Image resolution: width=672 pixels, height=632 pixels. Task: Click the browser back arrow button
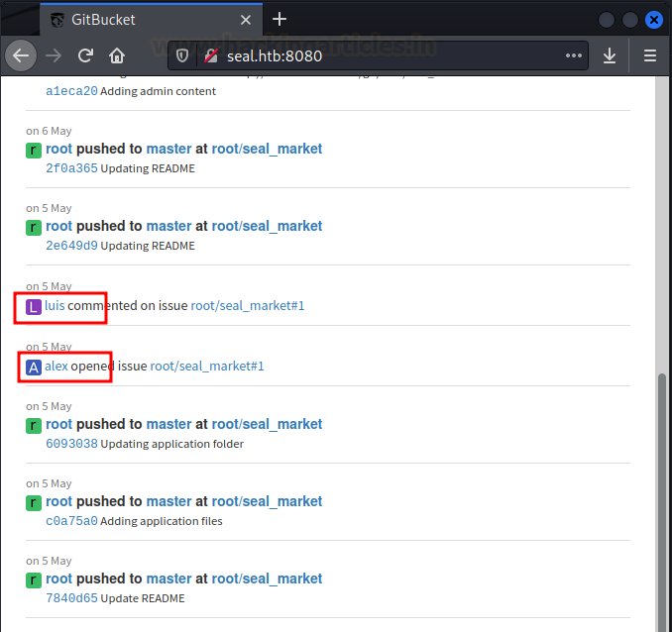[x=21, y=55]
